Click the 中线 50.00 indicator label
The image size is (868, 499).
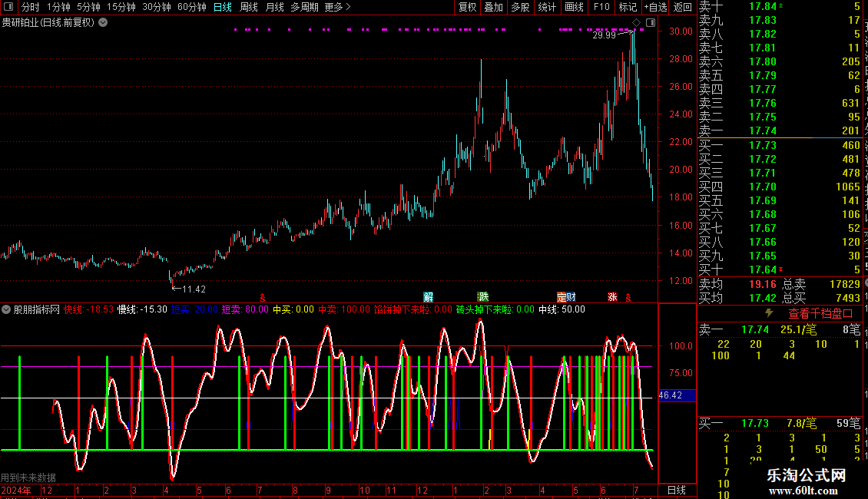point(562,309)
